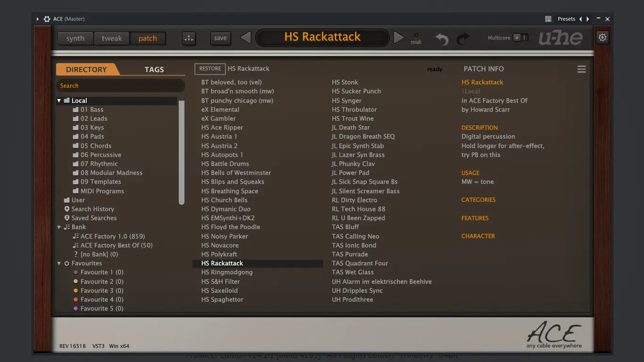The image size is (644, 362).
Task: Toggle the presets grid view icon
Action: (x=548, y=19)
